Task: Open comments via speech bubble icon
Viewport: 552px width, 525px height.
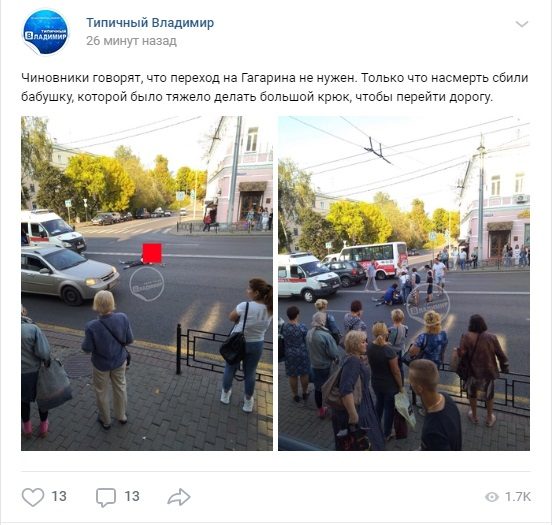Action: pos(106,497)
